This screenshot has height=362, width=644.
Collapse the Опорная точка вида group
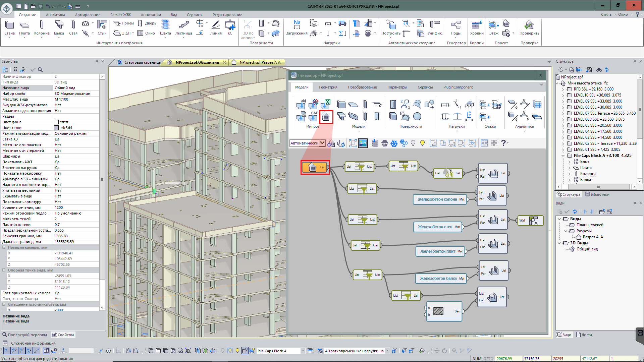click(x=4, y=270)
